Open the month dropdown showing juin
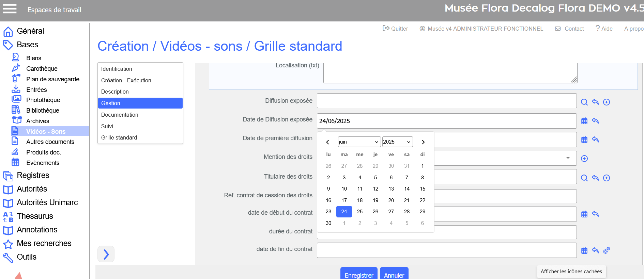Image resolution: width=644 pixels, height=279 pixels. [x=359, y=142]
